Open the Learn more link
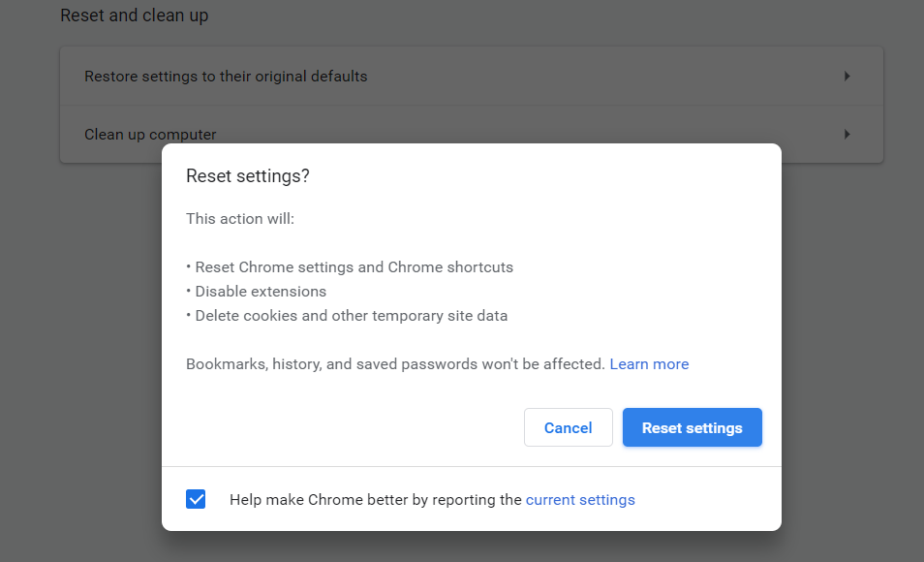Viewport: 924px width, 562px height. pos(649,364)
